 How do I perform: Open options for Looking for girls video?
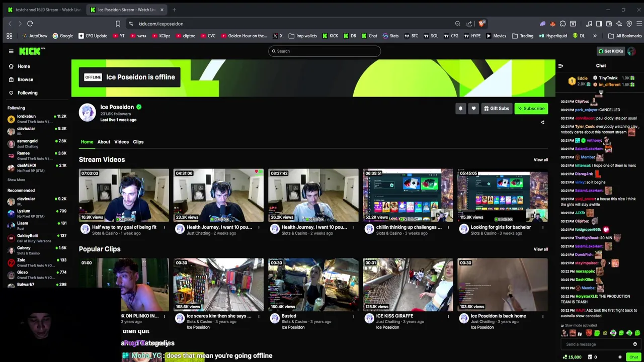tap(543, 227)
